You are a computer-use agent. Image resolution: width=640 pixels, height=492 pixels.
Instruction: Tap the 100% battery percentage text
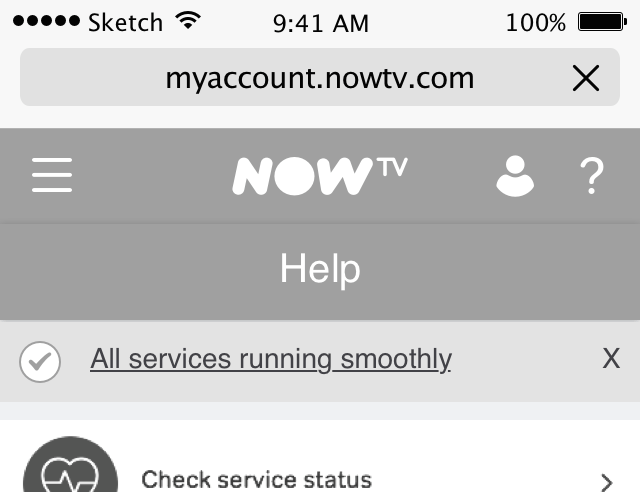(x=536, y=22)
